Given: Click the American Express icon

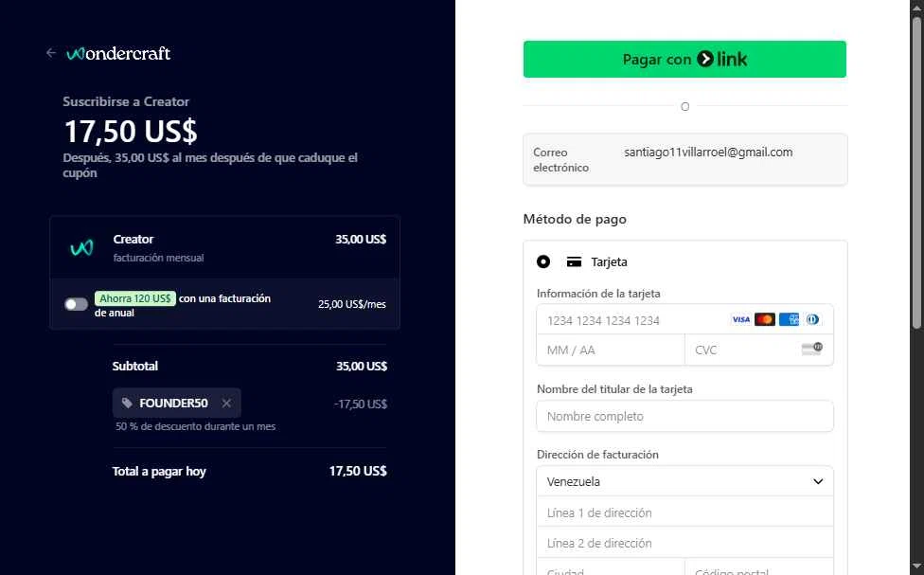Looking at the screenshot, I should tap(789, 319).
